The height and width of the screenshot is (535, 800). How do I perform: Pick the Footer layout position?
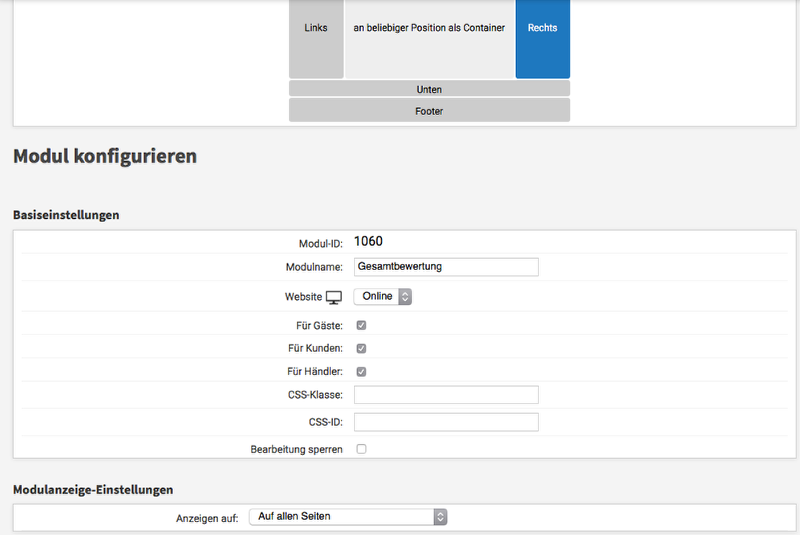[x=429, y=110]
